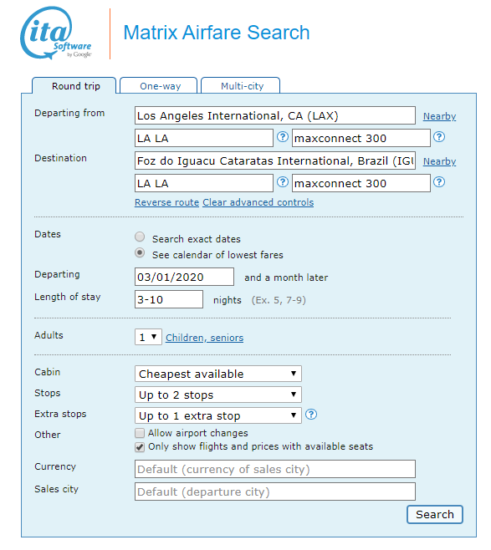Expand the Cabin dropdown
The image size is (491, 550).
(x=218, y=374)
